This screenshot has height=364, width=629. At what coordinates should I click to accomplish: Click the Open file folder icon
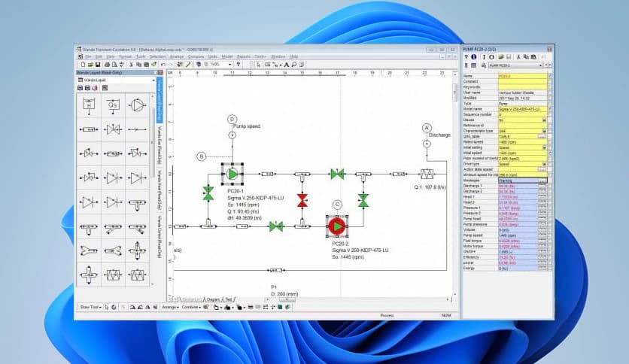pos(89,65)
